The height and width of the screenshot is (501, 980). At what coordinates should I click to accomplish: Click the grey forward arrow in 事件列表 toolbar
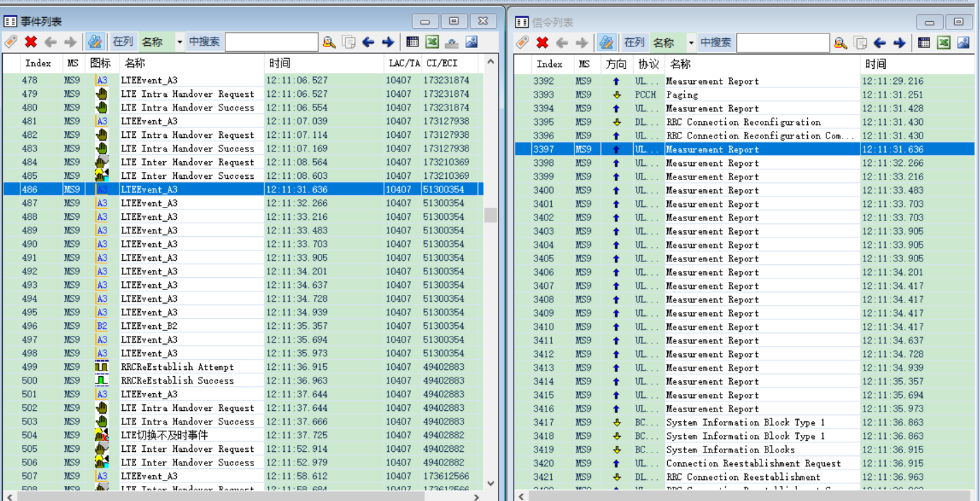click(70, 42)
